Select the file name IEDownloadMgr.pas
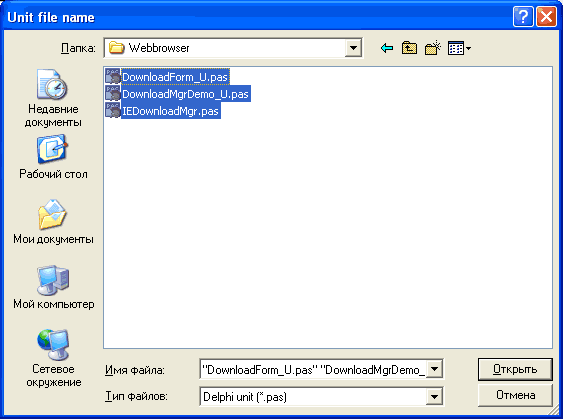The width and height of the screenshot is (563, 419). (171, 111)
